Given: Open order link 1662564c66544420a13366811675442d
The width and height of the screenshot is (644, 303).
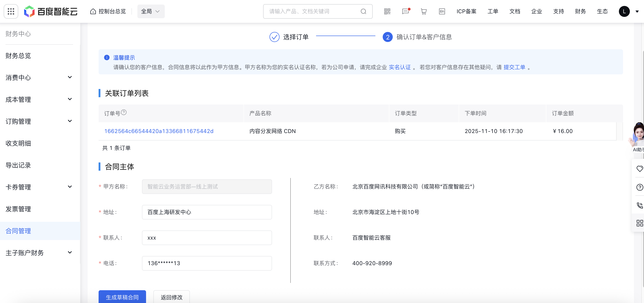Looking at the screenshot, I should [x=159, y=131].
